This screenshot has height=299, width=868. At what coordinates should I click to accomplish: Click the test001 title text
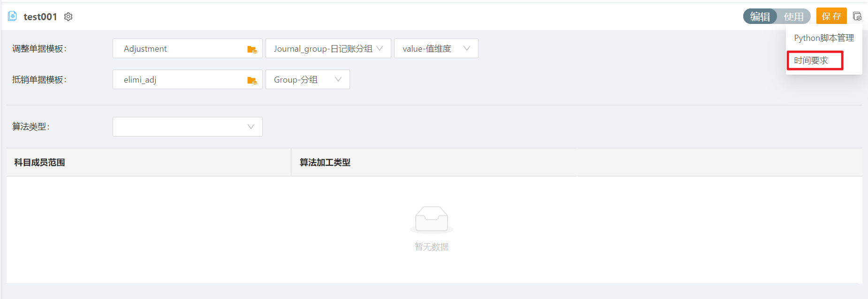(40, 17)
